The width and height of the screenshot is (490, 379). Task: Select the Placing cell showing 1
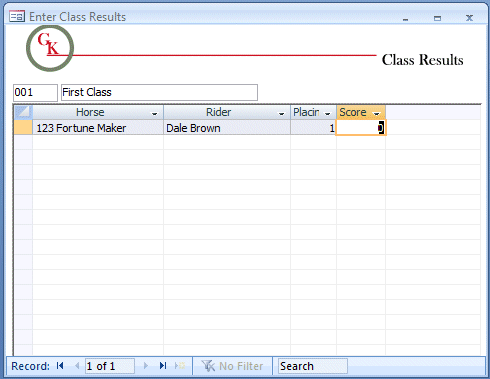[x=313, y=128]
